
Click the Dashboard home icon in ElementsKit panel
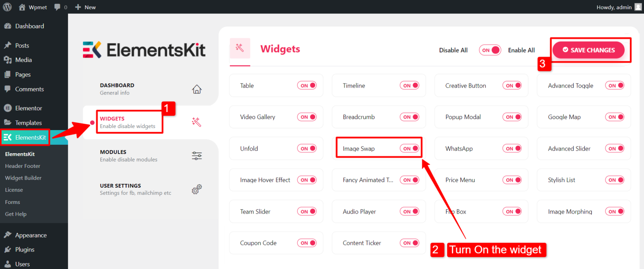pos(197,89)
